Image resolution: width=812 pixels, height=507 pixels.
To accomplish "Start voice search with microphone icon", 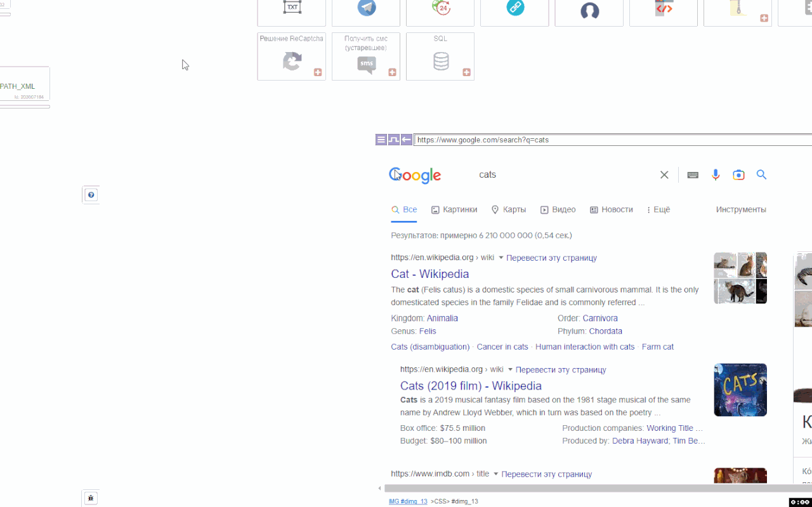I will pyautogui.click(x=716, y=175).
